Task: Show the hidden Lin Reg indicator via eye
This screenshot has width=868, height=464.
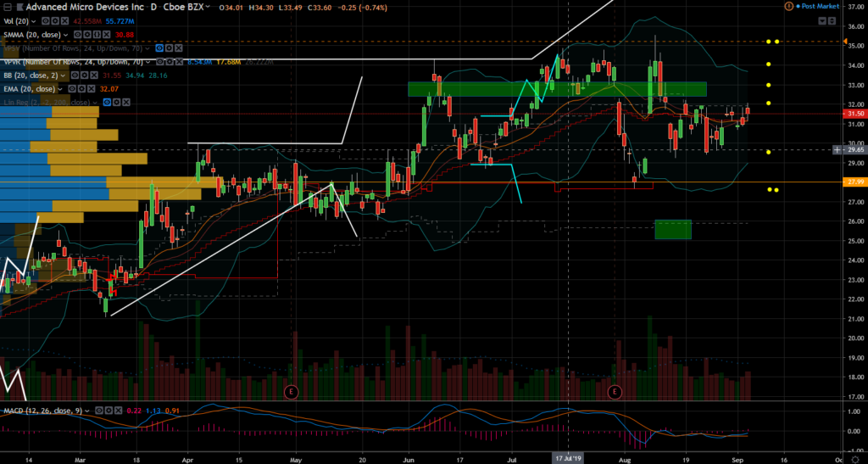Action: [x=107, y=103]
